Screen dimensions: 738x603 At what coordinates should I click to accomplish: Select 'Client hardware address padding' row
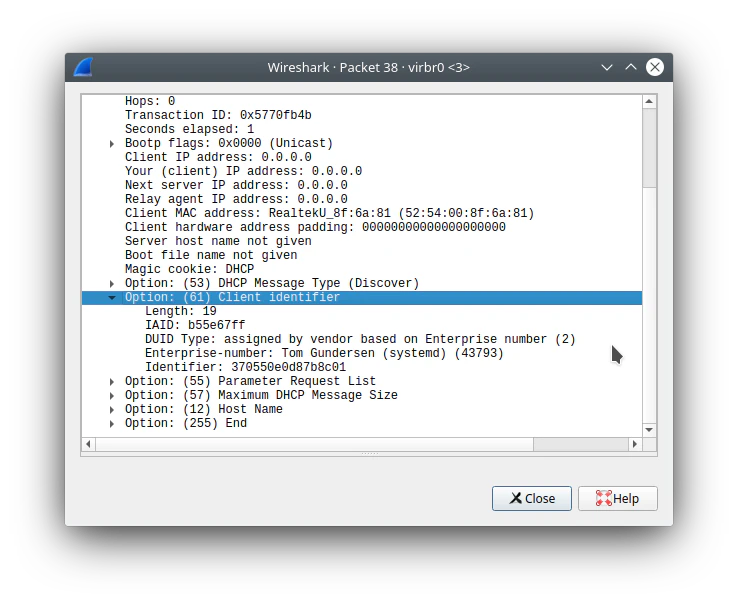point(362,227)
